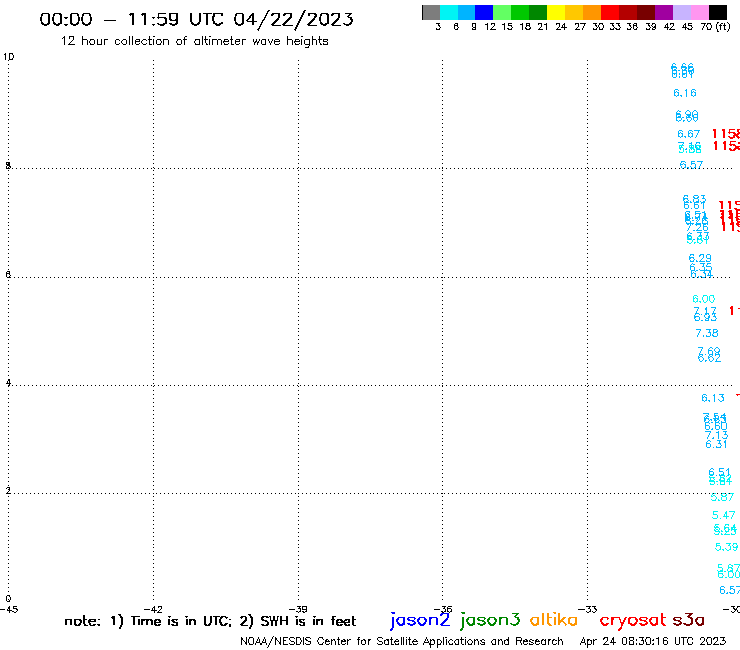Viewport: 740px width, 650px height.
Task: Select the wave height value '6.67'
Action: click(689, 134)
